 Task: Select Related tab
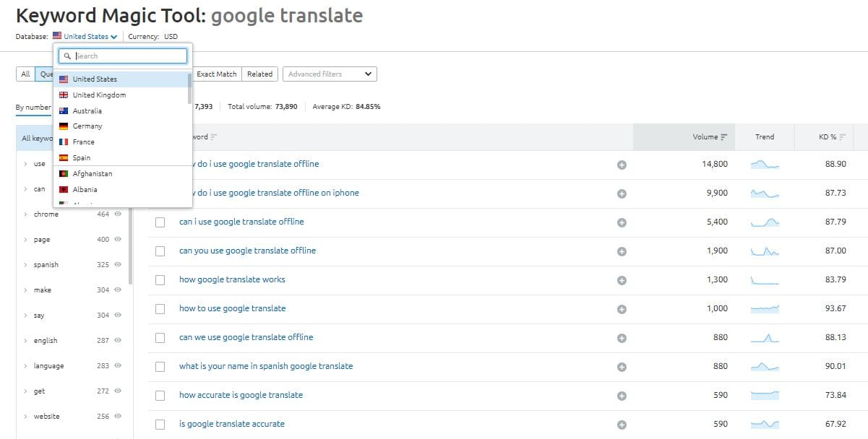259,74
